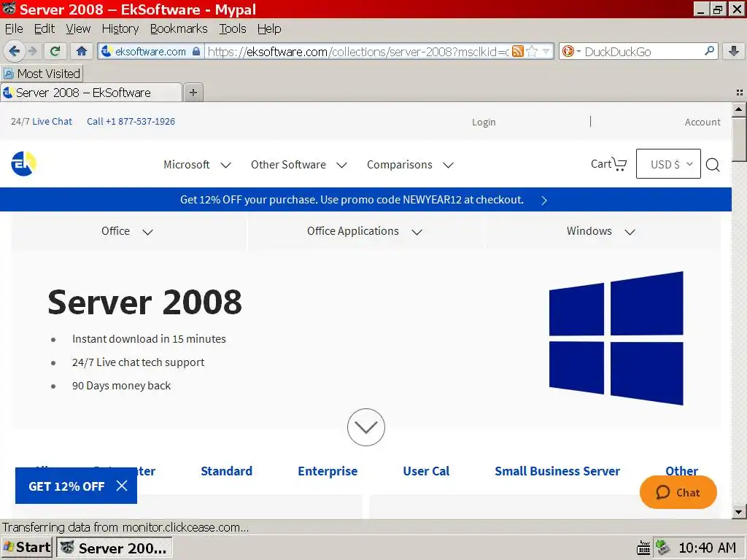Click the site search magnifier icon

[x=713, y=165]
